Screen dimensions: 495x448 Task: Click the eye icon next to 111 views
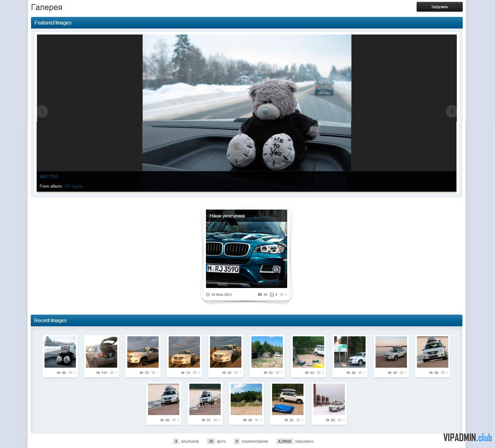click(x=98, y=373)
